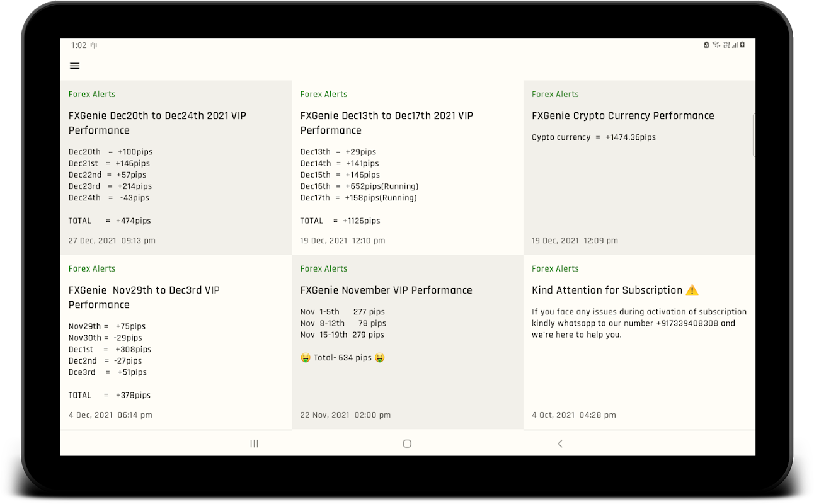Screen dimensions: 814x504
Task: Select the Dec22nd +57pips line
Action: click(108, 175)
